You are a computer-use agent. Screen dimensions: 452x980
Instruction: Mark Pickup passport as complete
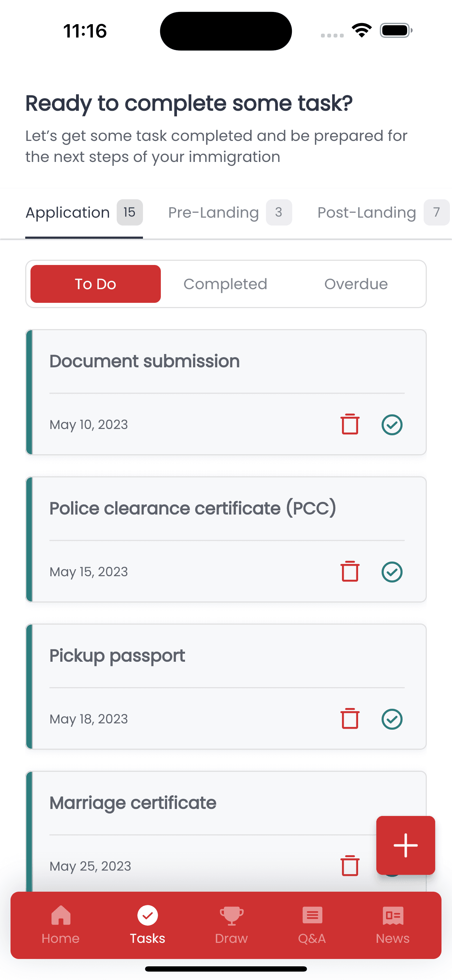pos(392,719)
